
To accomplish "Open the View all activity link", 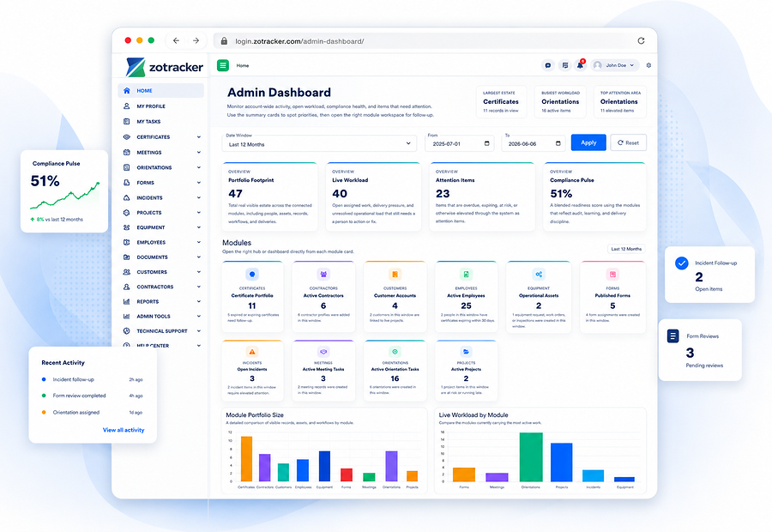I will tap(124, 430).
